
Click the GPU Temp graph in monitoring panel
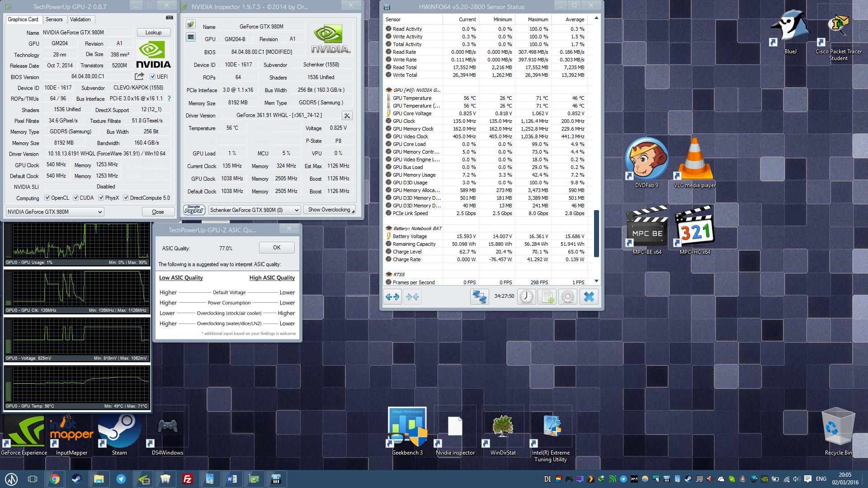(x=77, y=387)
